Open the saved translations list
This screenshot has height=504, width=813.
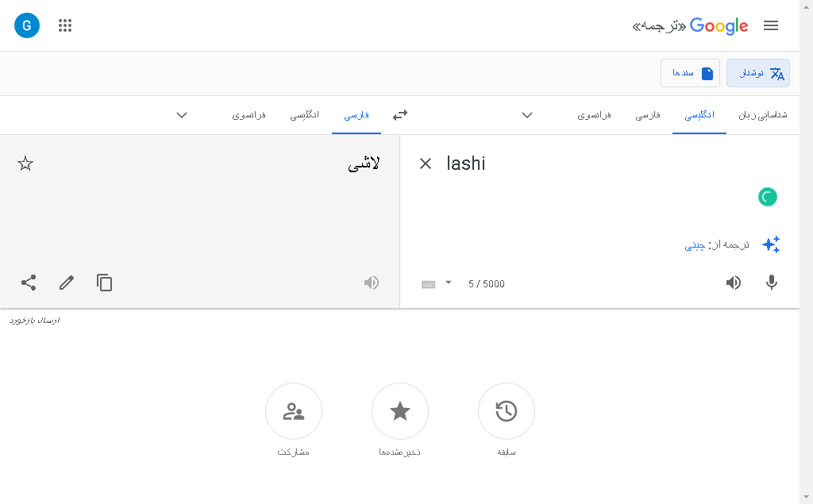(400, 411)
